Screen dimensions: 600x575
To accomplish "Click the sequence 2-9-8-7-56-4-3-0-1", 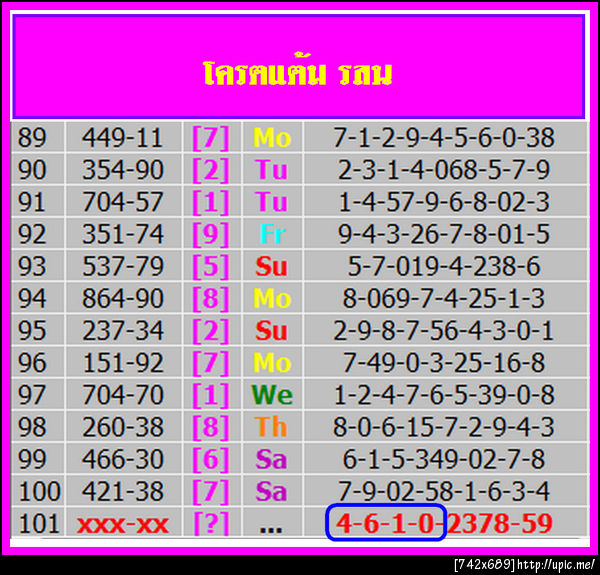I will (x=444, y=330).
